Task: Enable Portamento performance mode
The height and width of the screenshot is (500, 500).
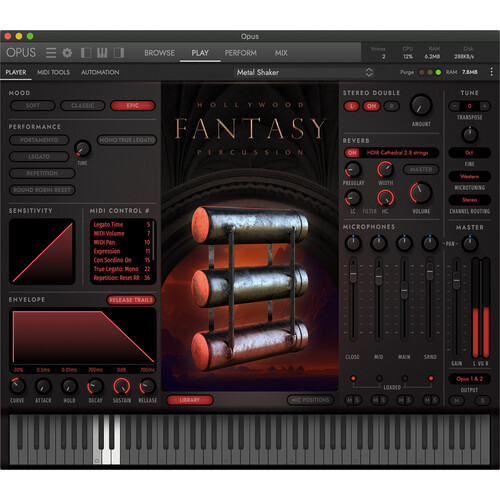Action: [x=39, y=140]
